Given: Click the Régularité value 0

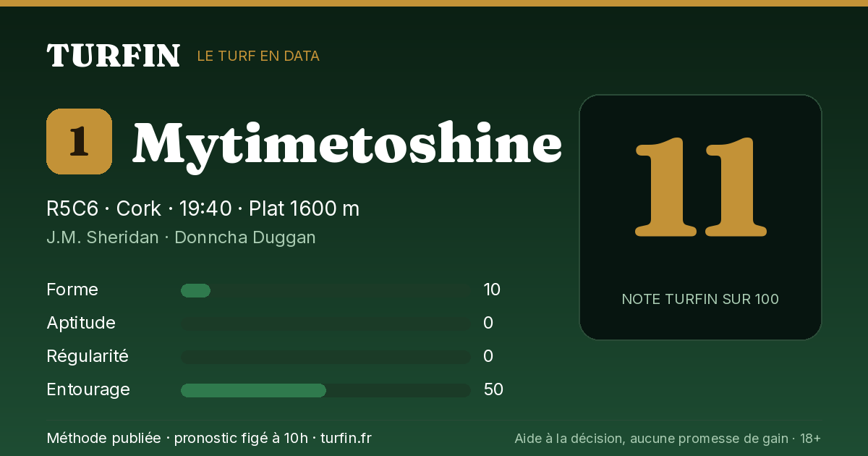Looking at the screenshot, I should pos(488,356).
